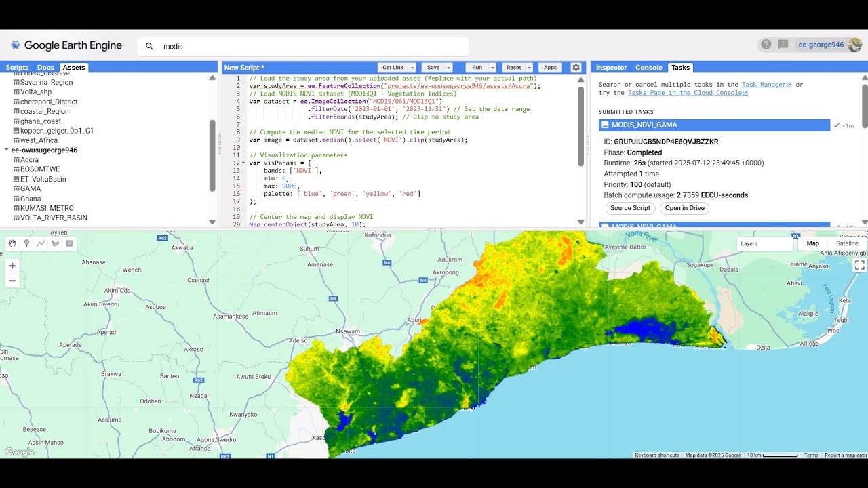Click the search field containing modis

coord(303,47)
